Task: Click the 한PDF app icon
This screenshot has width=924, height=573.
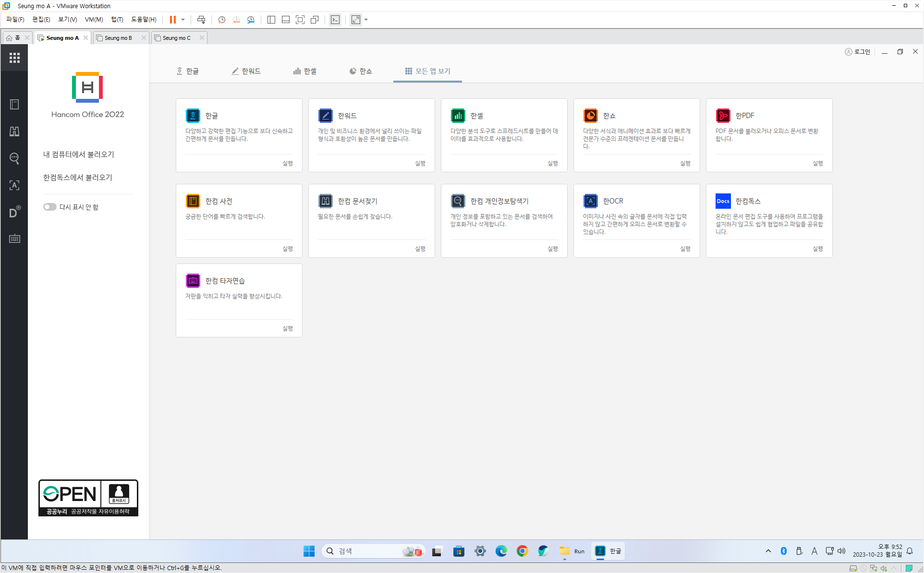Action: click(723, 116)
